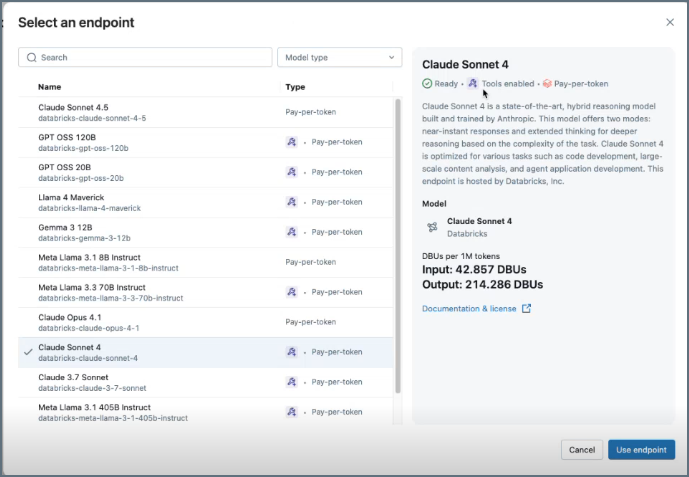Select the GPT OSS 120B endpoint
The width and height of the screenshot is (689, 477).
[206, 142]
